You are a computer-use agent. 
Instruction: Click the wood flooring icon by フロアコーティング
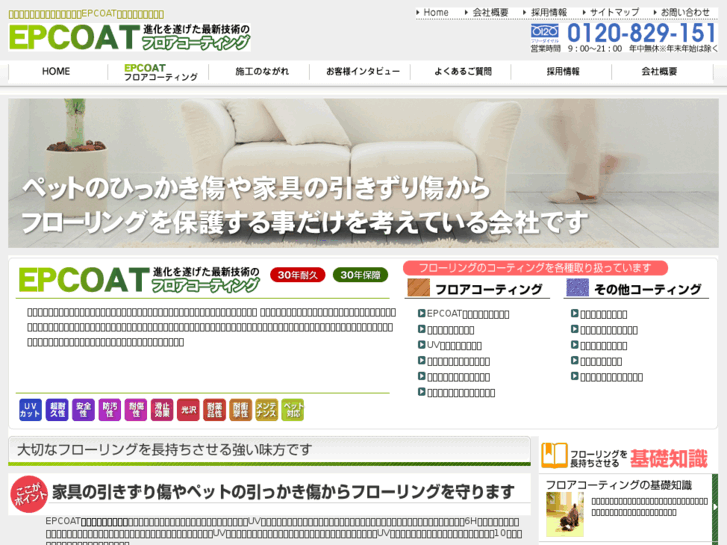click(x=419, y=288)
